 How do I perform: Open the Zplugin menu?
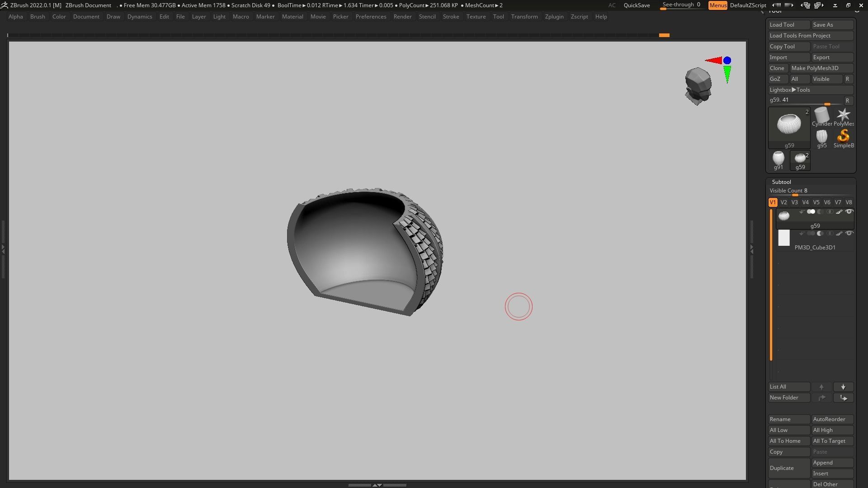(x=554, y=17)
